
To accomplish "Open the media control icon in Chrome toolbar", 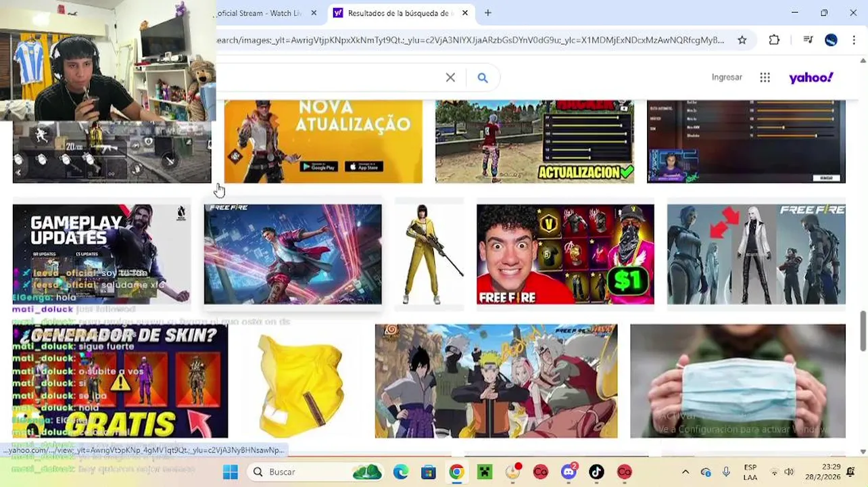I will [x=808, y=40].
